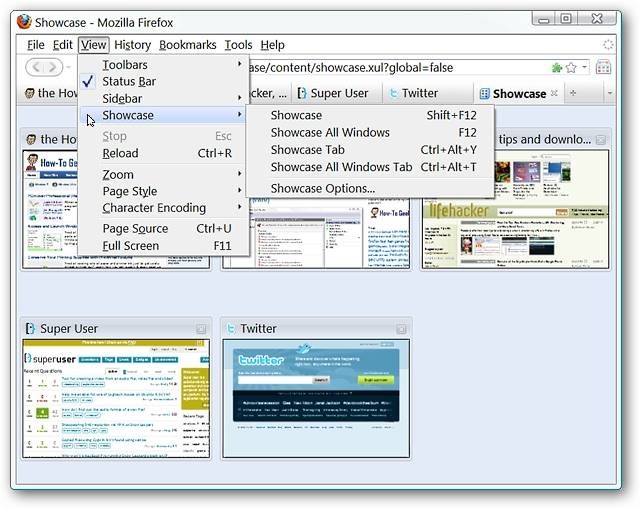Expand the Character Encoding submenu

163,208
